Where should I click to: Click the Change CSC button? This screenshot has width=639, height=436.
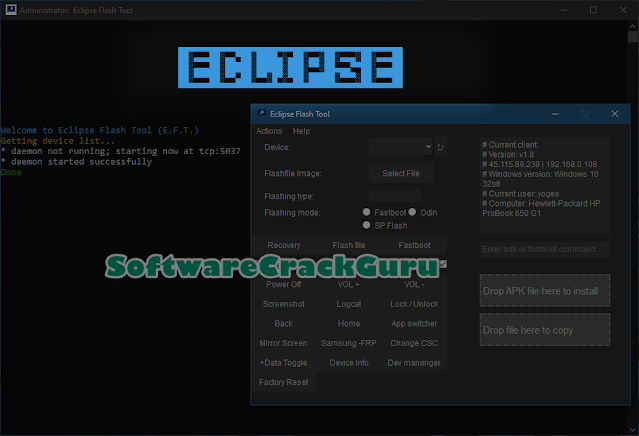click(414, 343)
